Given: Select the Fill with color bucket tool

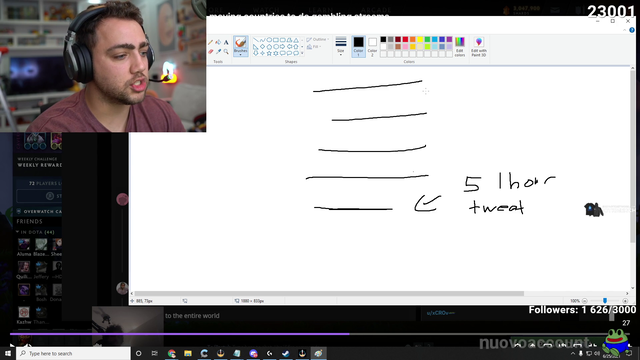Looking at the screenshot, I should point(218,42).
